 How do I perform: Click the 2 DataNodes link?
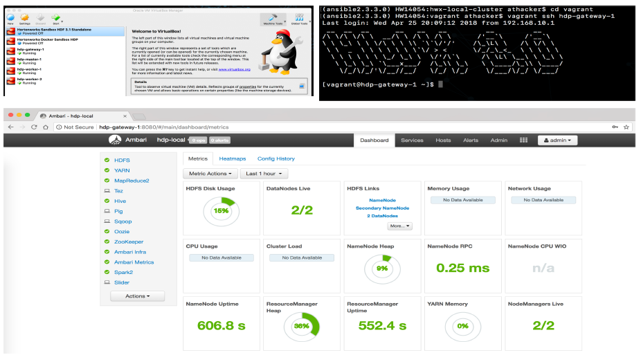(382, 216)
